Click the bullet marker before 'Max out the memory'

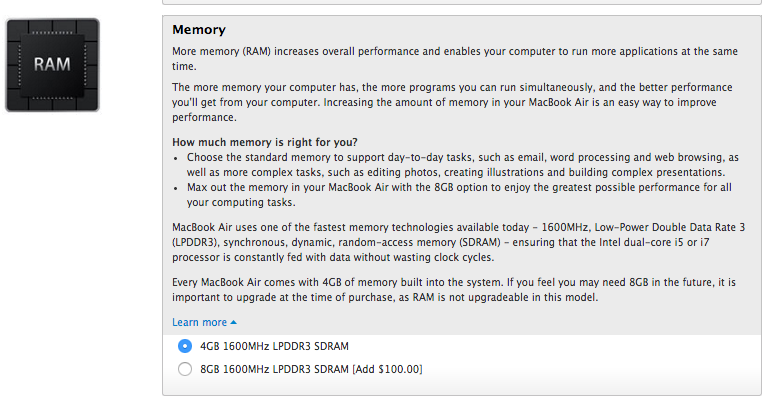(177, 187)
